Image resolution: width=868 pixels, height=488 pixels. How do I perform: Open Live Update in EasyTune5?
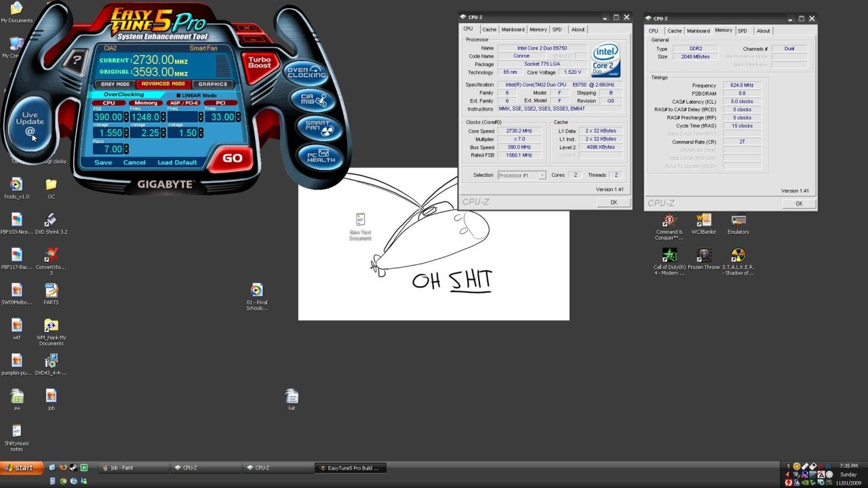click(31, 122)
